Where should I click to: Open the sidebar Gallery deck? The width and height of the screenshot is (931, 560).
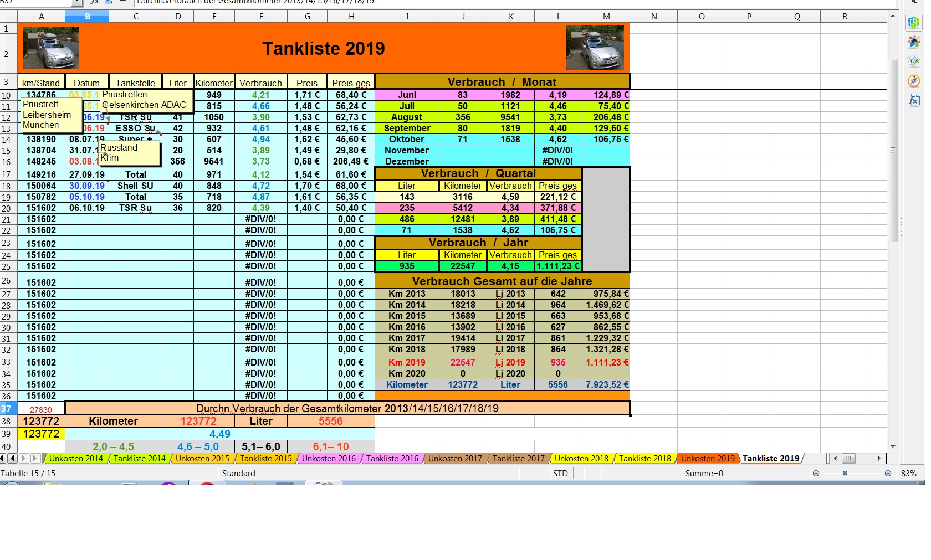tap(913, 61)
